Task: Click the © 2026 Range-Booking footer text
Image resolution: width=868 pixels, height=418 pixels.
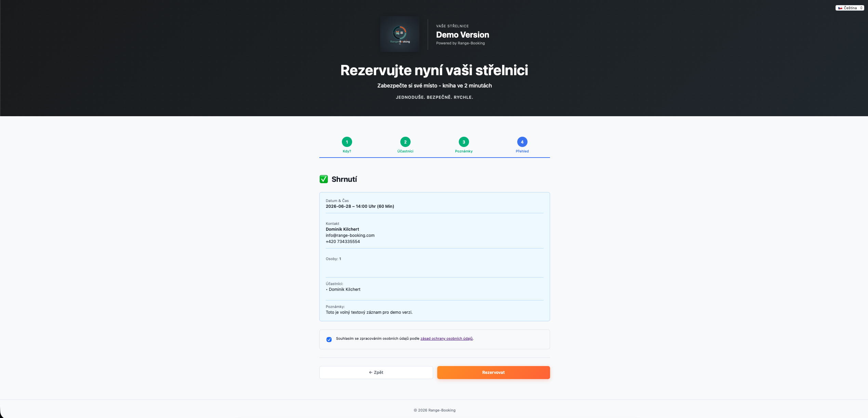Action: click(x=434, y=410)
